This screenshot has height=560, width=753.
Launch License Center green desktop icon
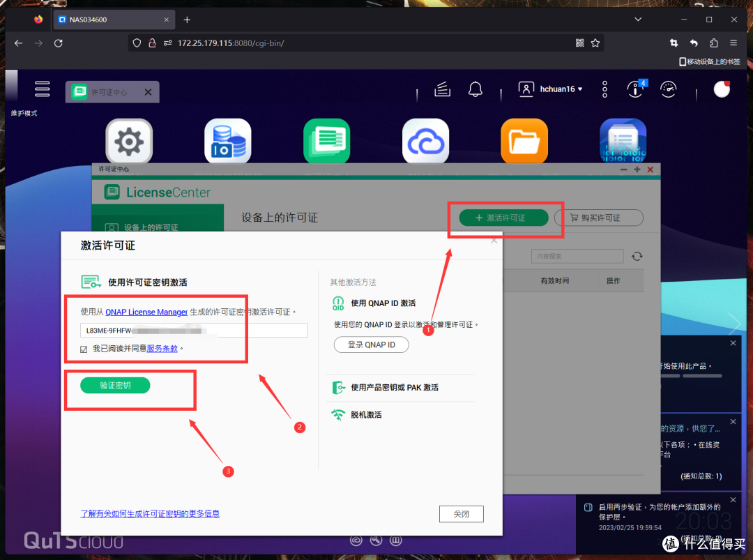[x=326, y=141]
